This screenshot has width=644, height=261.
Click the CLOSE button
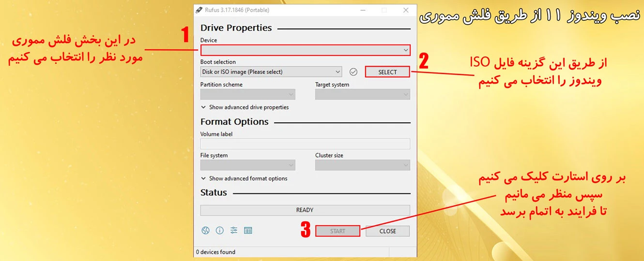(x=387, y=231)
